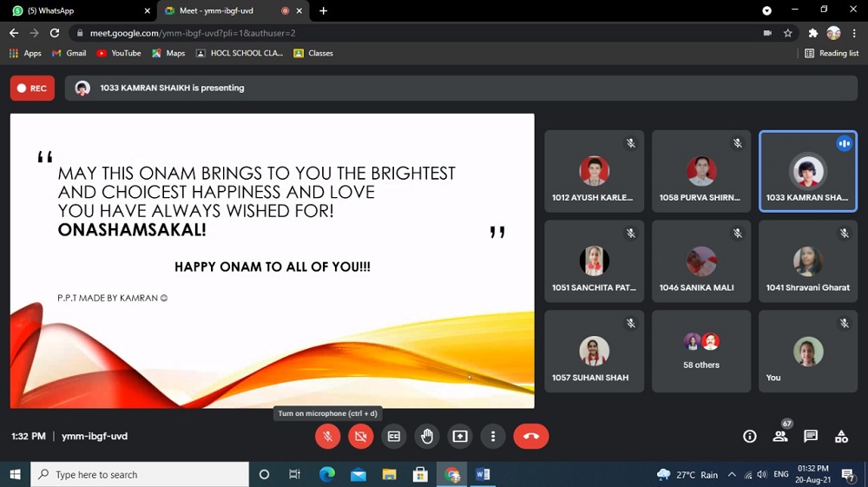Image resolution: width=868 pixels, height=487 pixels.
Task: Open Chrome's customize and control menu
Action: pyautogui.click(x=854, y=33)
